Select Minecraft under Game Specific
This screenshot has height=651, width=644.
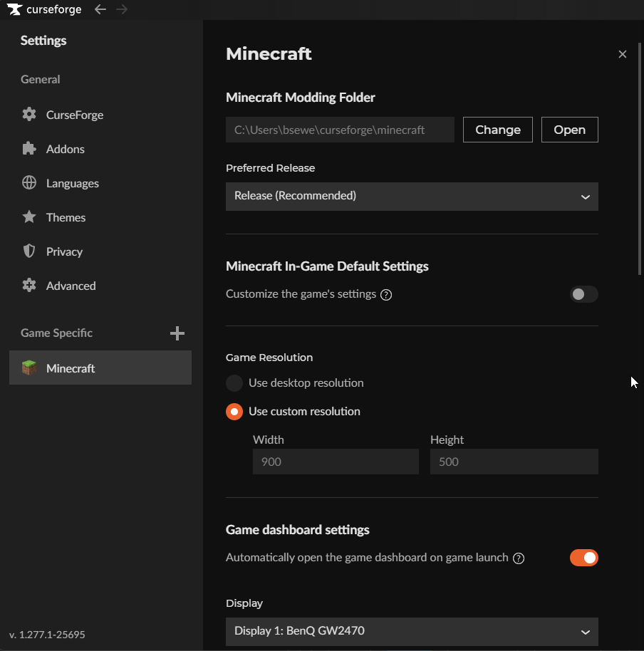100,368
